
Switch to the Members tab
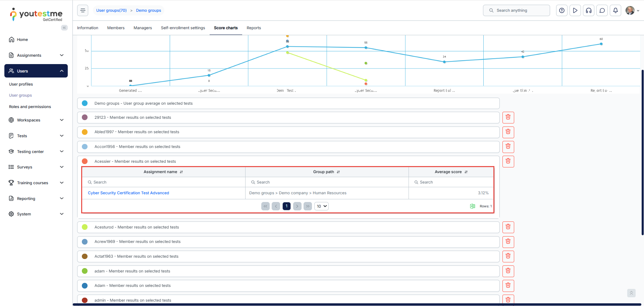116,28
